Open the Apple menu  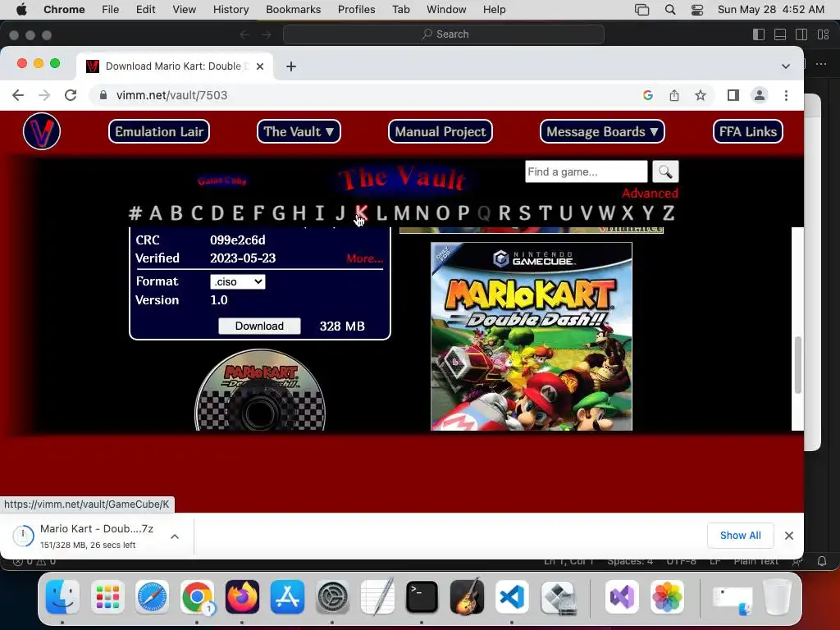click(21, 10)
